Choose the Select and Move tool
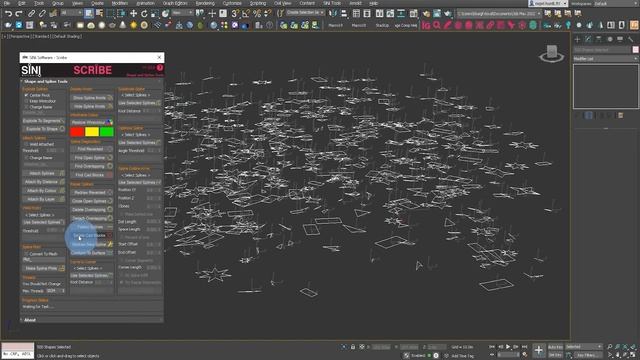The height and width of the screenshot is (360, 640). click(133, 13)
